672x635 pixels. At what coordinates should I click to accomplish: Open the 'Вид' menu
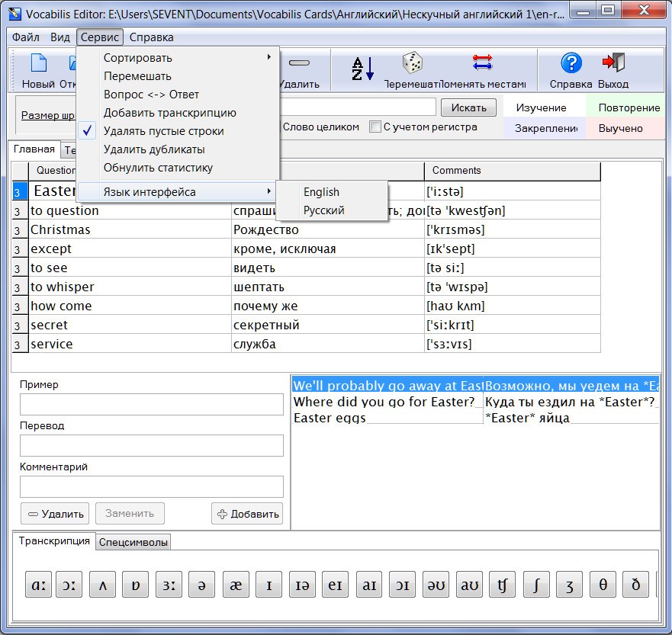(x=60, y=37)
